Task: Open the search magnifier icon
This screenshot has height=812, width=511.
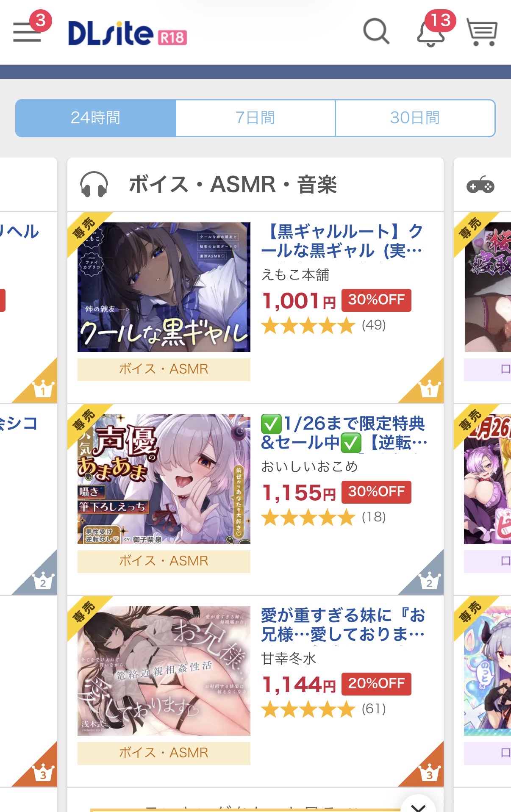Action: [376, 31]
